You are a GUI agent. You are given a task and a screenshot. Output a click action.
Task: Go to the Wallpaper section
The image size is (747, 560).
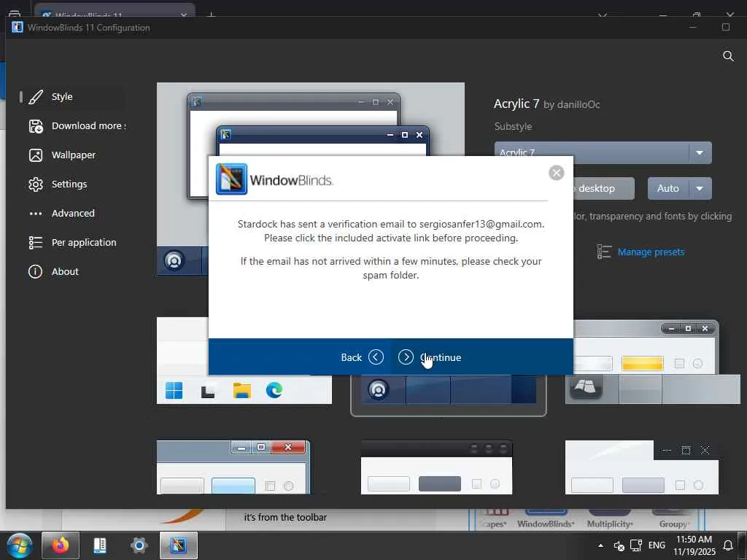74,155
